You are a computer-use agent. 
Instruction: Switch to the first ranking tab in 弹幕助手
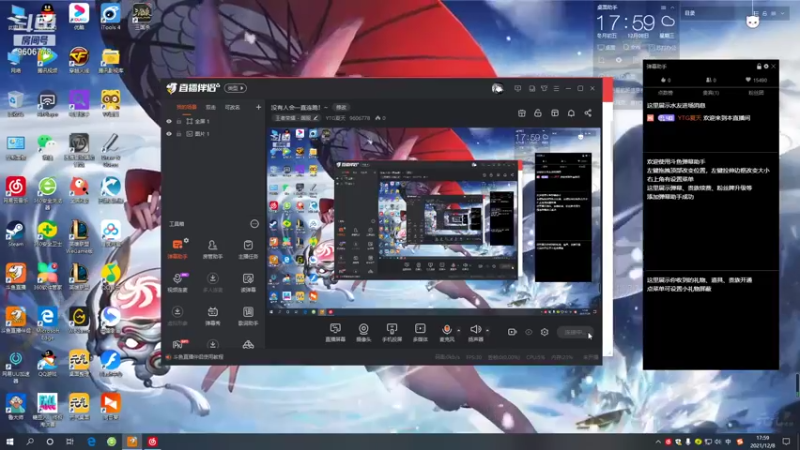[665, 93]
